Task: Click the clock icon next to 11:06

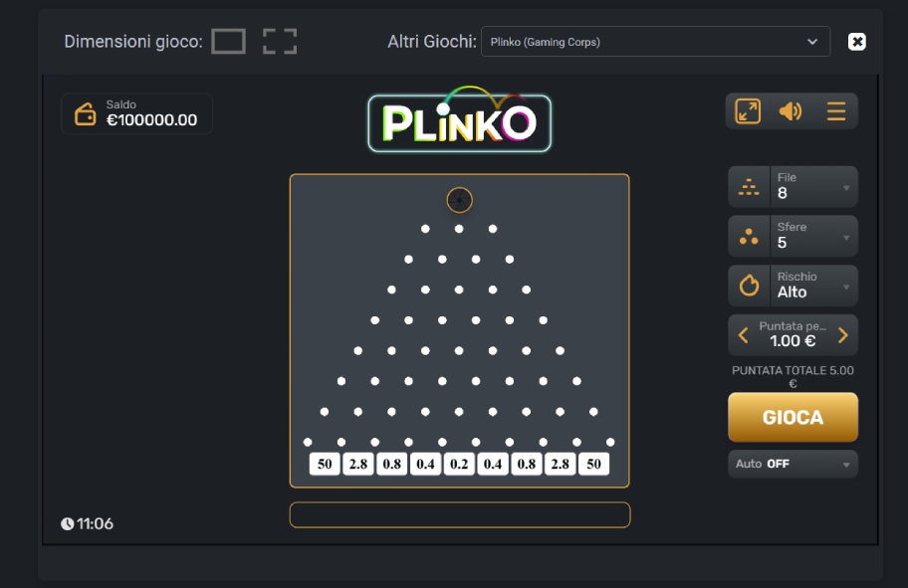Action: [x=67, y=523]
